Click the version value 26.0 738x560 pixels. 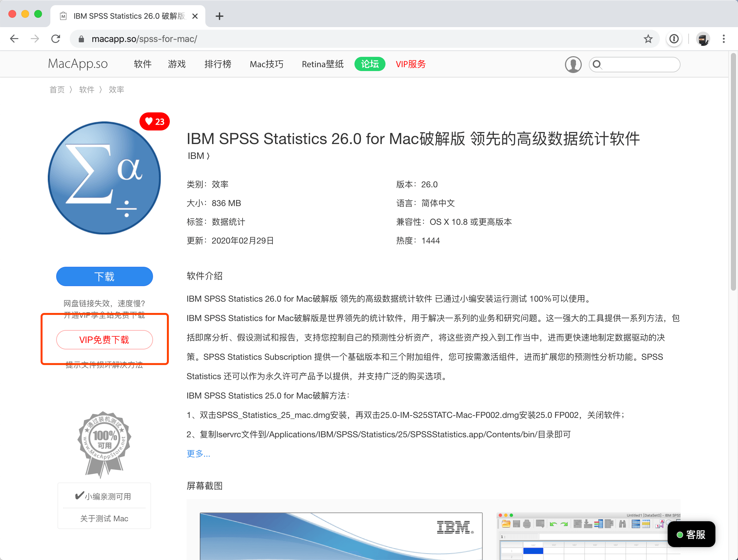click(429, 184)
